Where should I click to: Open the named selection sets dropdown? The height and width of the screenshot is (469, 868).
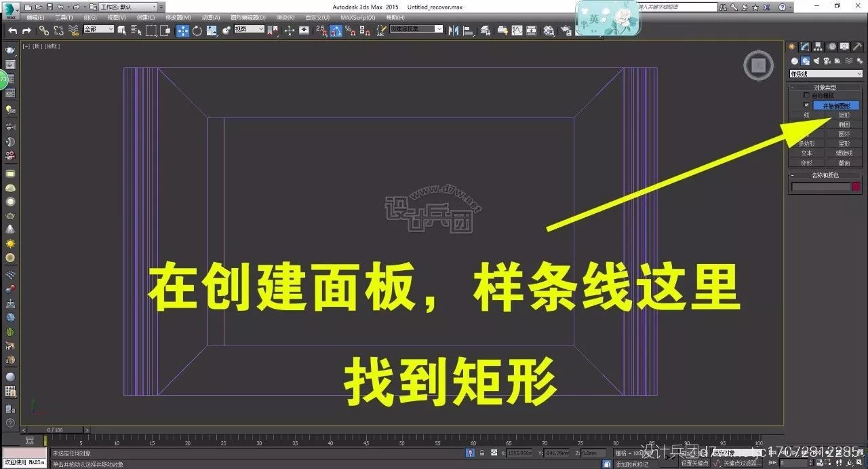[x=417, y=29]
